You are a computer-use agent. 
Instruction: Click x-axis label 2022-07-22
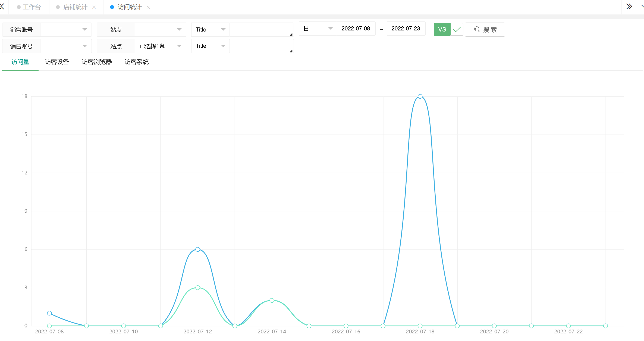tap(568, 332)
